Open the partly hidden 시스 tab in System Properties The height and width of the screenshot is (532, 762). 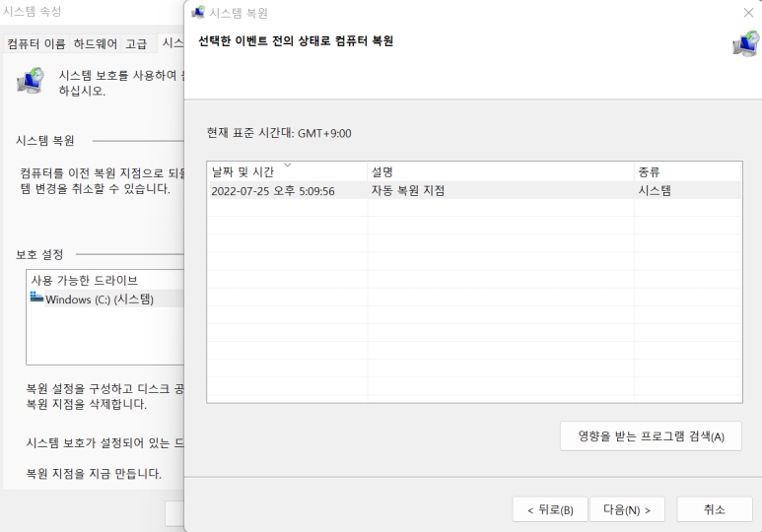click(172, 43)
